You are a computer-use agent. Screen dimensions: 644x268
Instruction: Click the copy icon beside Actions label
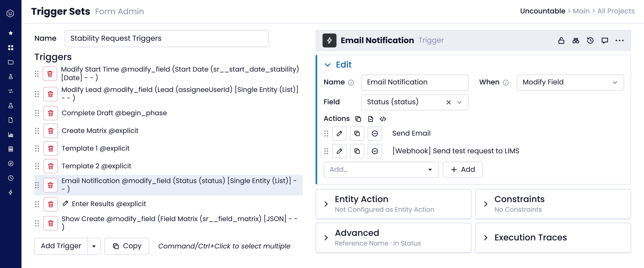[x=358, y=119]
